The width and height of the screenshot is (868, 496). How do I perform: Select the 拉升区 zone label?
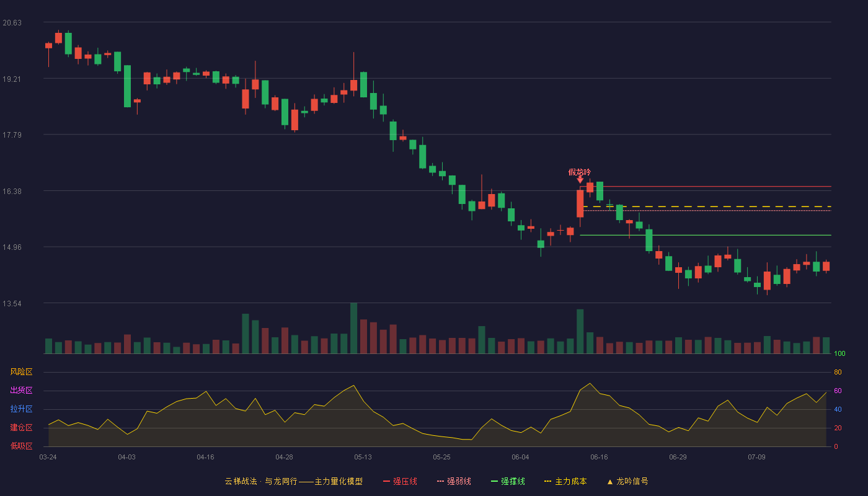pyautogui.click(x=21, y=409)
